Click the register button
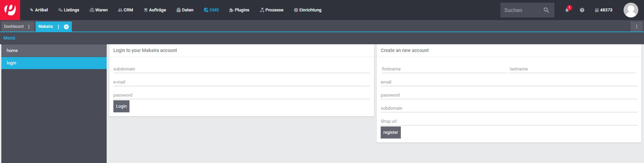Viewport: 644px width, 163px height. [391, 132]
